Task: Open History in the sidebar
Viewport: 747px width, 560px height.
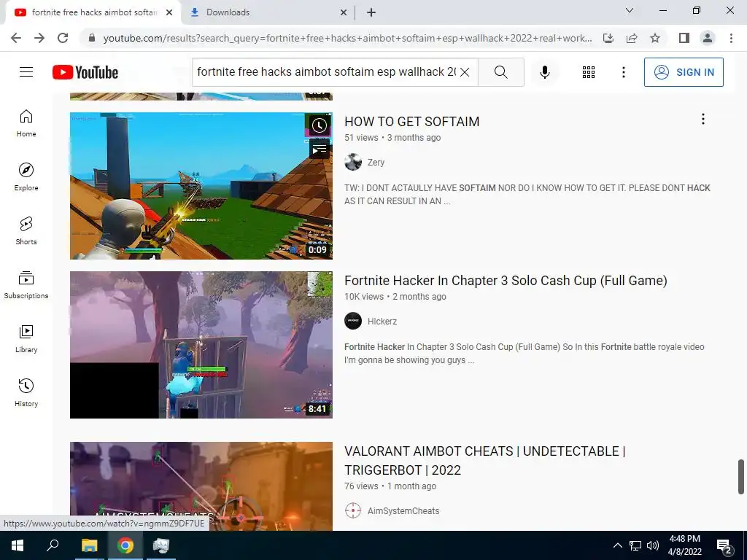Action: (x=26, y=393)
